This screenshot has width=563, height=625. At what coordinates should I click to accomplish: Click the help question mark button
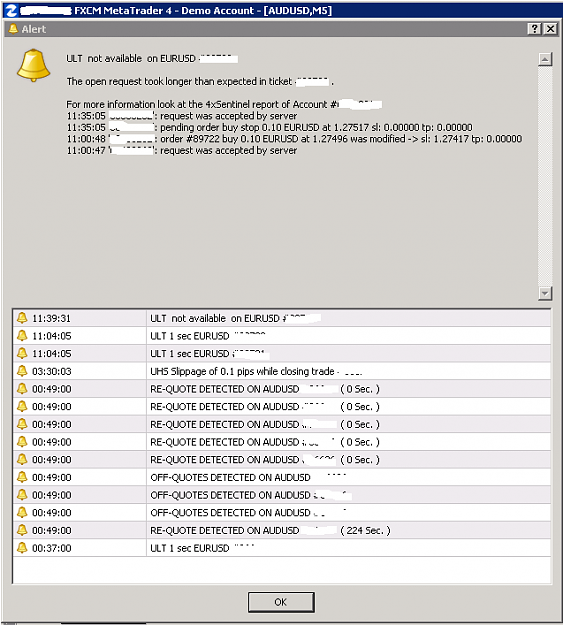coord(534,29)
